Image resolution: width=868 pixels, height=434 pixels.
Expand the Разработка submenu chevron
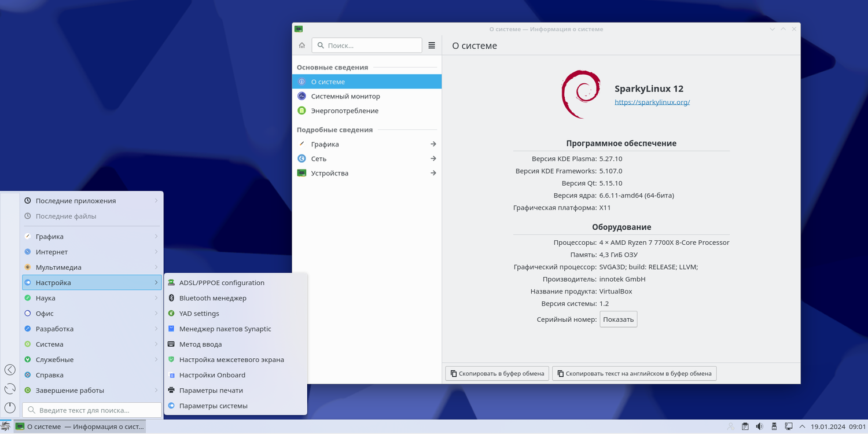(x=156, y=329)
